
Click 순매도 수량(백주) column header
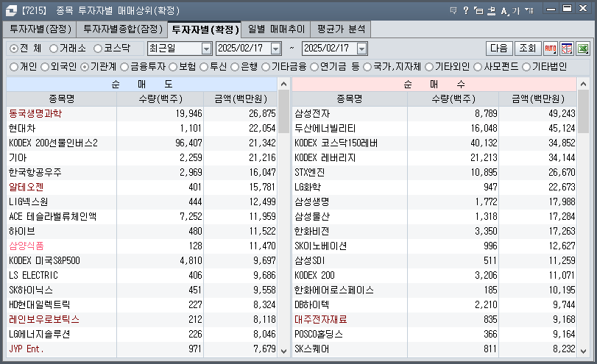(160, 99)
